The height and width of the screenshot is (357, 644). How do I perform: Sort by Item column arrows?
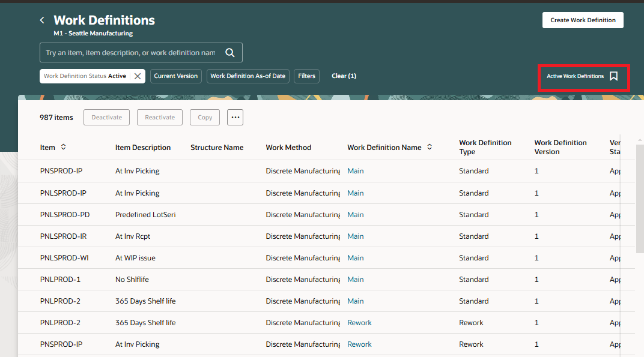[63, 147]
